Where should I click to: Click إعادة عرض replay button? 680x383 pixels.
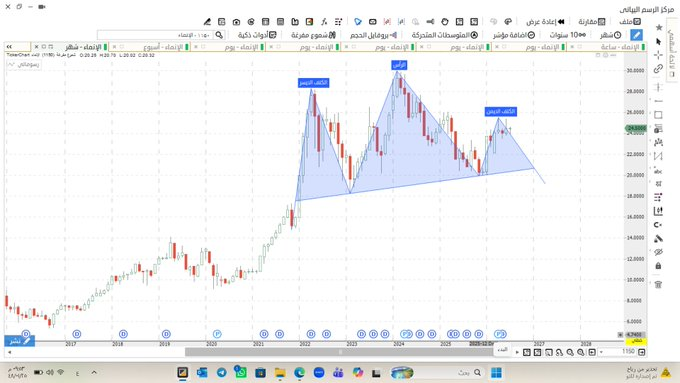545,21
